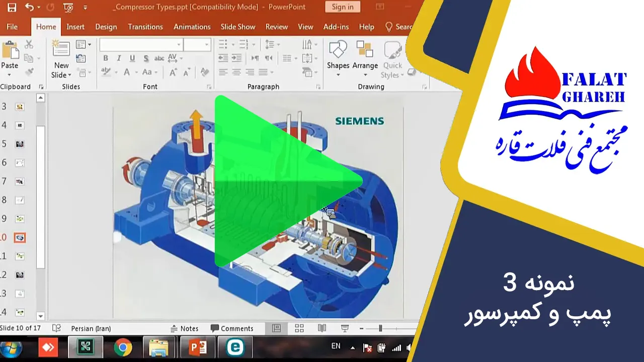Toggle Comments pane in status bar
This screenshot has width=644, height=362.
coord(232,328)
